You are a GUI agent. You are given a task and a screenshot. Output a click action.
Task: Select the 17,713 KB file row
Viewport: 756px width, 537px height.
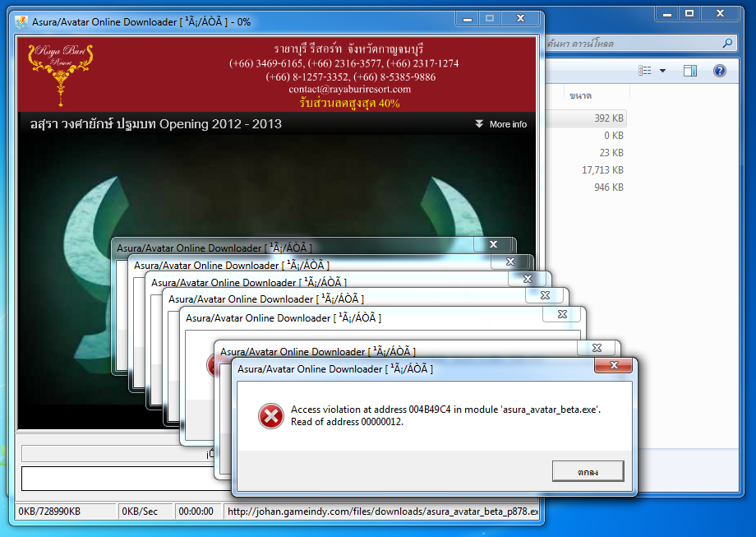click(586, 170)
